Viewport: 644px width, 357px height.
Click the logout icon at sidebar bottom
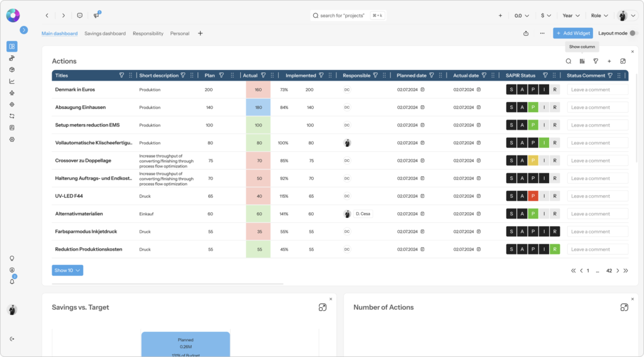click(x=12, y=339)
